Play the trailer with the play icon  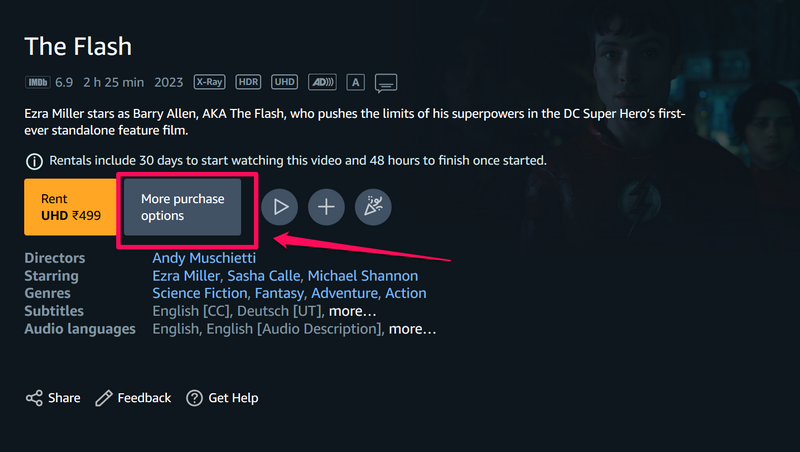coord(281,207)
